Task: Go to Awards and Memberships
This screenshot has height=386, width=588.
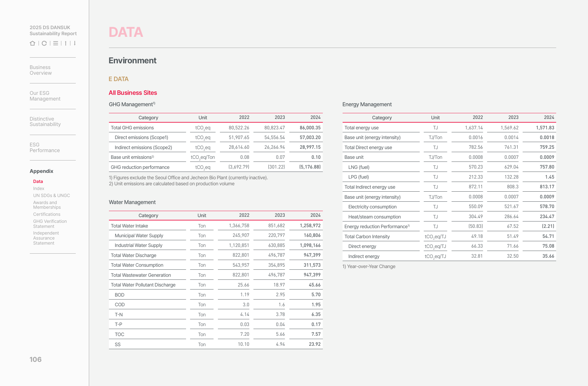Action: pos(47,205)
